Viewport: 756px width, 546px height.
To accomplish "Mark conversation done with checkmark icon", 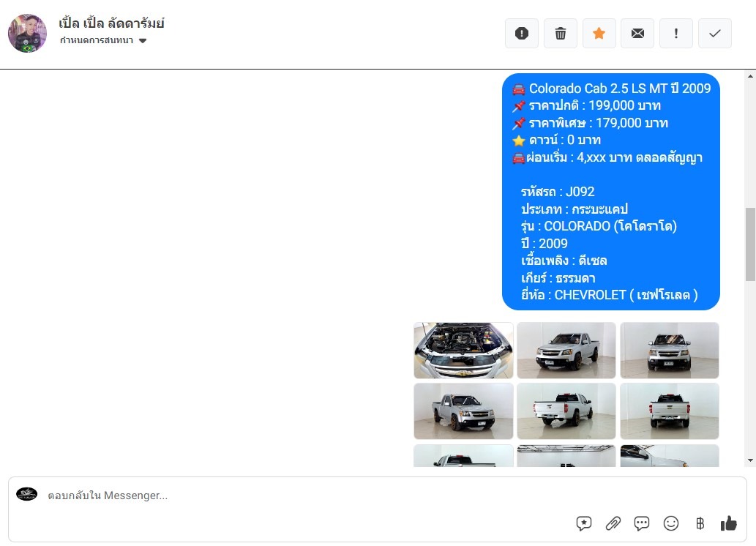I will point(714,33).
